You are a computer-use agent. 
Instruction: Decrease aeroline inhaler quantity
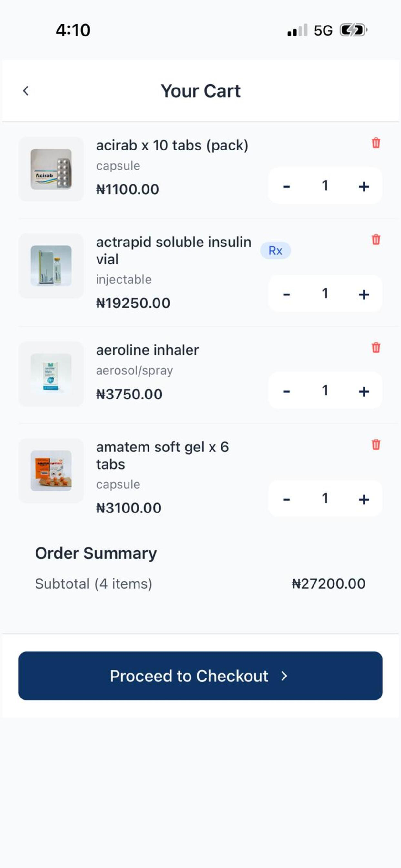coord(286,391)
